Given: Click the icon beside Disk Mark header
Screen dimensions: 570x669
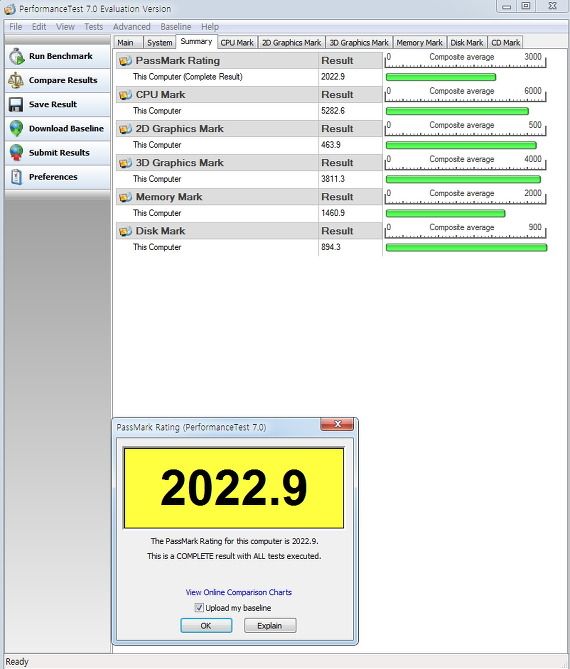Looking at the screenshot, I should pos(125,232).
